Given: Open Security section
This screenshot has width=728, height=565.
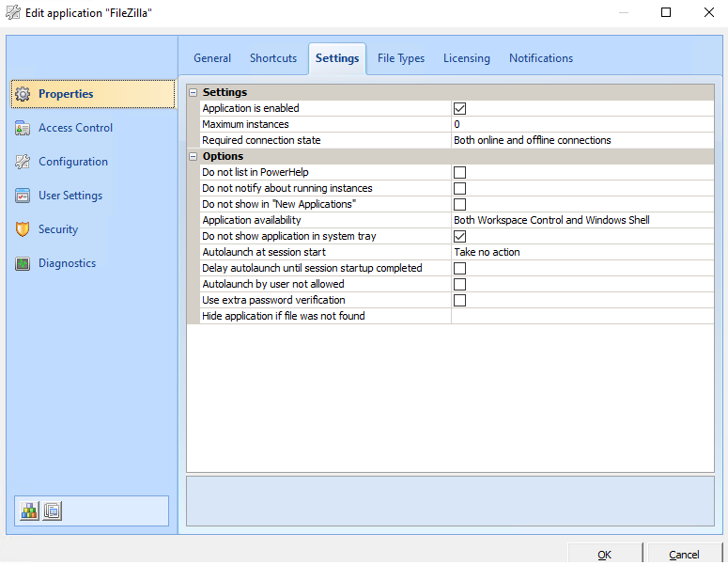Looking at the screenshot, I should (x=93, y=229).
